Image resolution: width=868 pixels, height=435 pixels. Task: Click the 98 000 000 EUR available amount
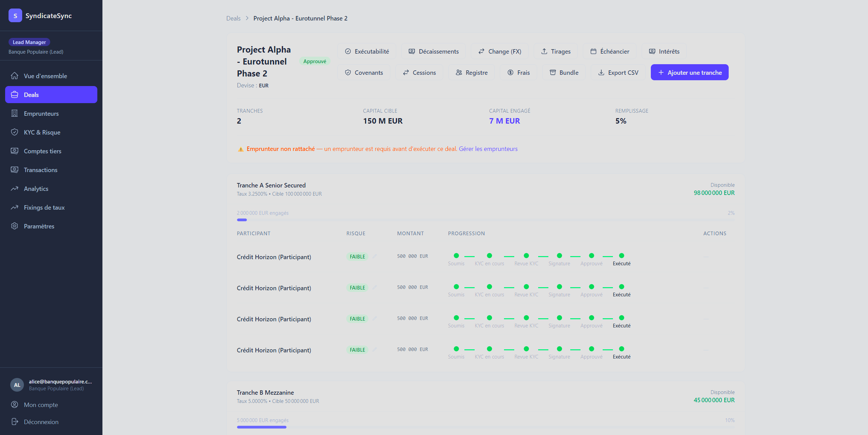click(x=714, y=193)
